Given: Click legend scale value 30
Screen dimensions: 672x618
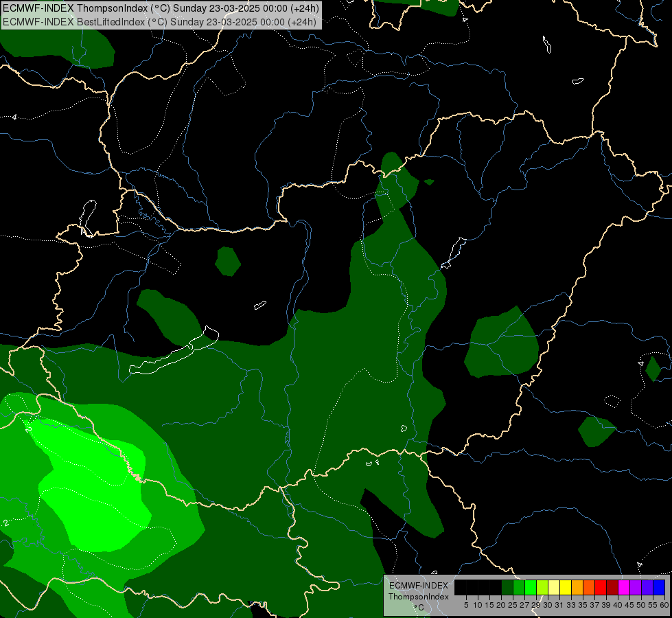Looking at the screenshot, I should [x=548, y=605].
